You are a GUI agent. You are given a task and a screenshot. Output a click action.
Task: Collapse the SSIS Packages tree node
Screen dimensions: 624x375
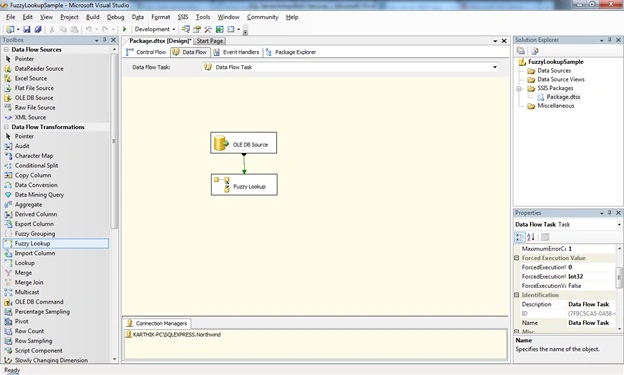click(519, 88)
